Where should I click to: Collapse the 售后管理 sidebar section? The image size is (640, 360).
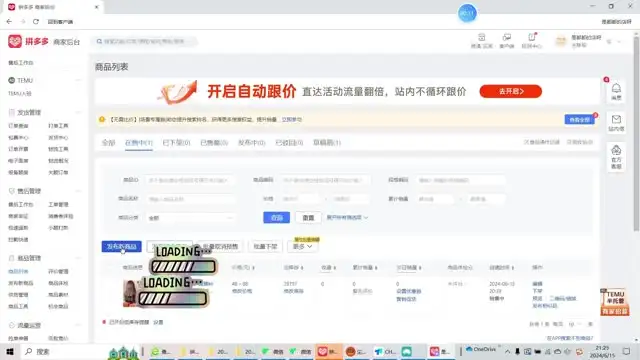coord(78,191)
